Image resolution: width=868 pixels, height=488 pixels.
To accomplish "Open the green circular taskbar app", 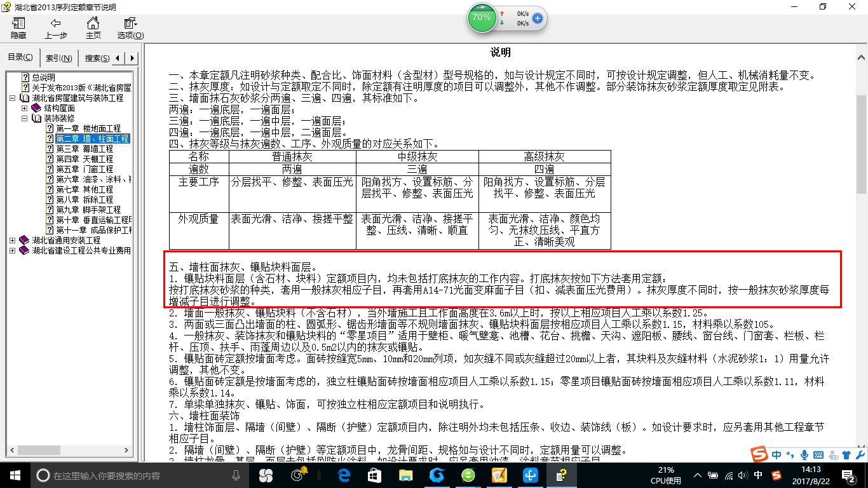I will (468, 475).
